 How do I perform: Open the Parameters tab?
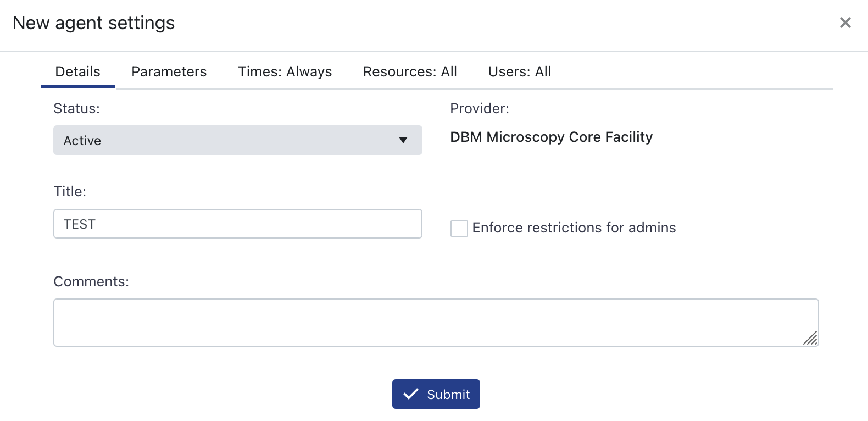(x=169, y=72)
